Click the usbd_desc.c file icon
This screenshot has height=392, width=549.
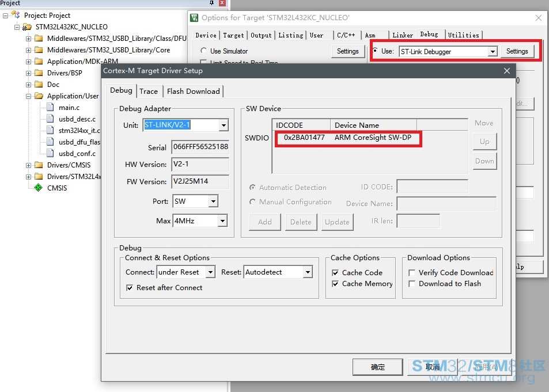pyautogui.click(x=51, y=119)
